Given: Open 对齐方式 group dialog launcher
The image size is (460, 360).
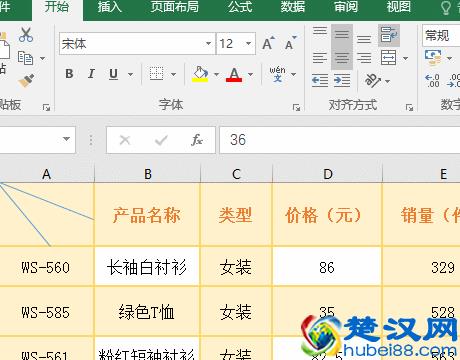Looking at the screenshot, I should coord(409,107).
